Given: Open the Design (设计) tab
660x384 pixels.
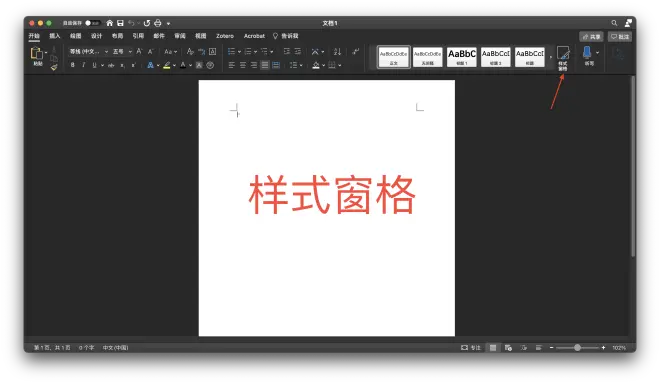Looking at the screenshot, I should coord(96,36).
